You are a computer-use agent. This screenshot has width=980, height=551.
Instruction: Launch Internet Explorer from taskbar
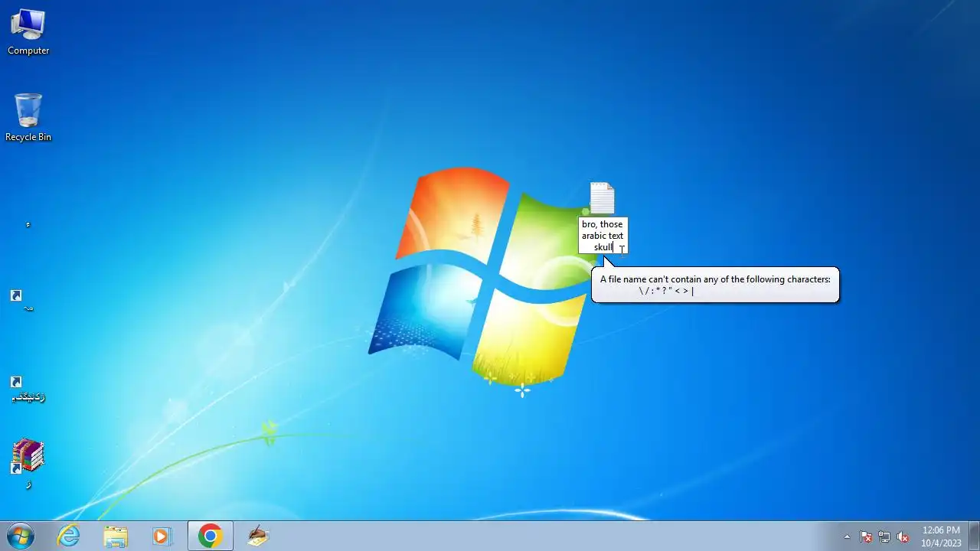coord(69,536)
